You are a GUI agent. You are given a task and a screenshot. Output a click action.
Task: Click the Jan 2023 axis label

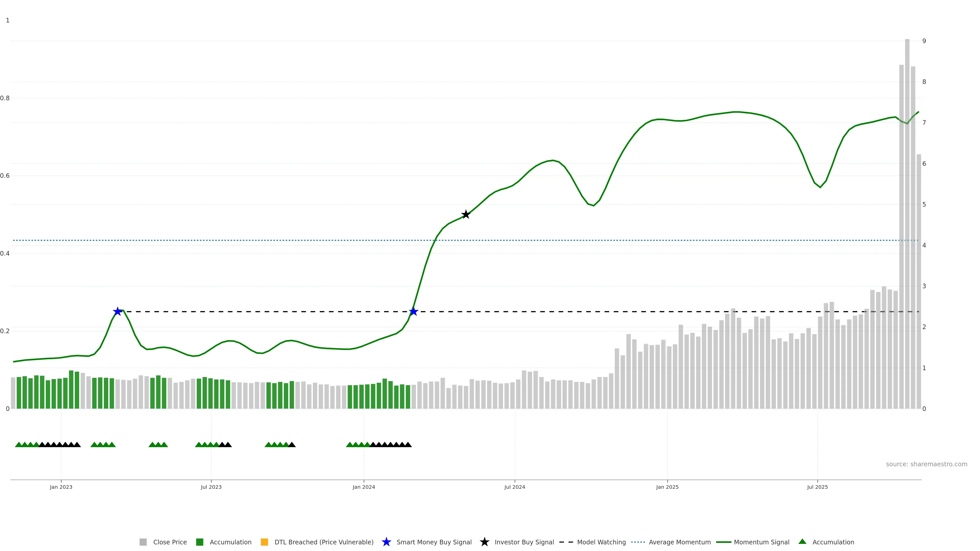click(61, 487)
